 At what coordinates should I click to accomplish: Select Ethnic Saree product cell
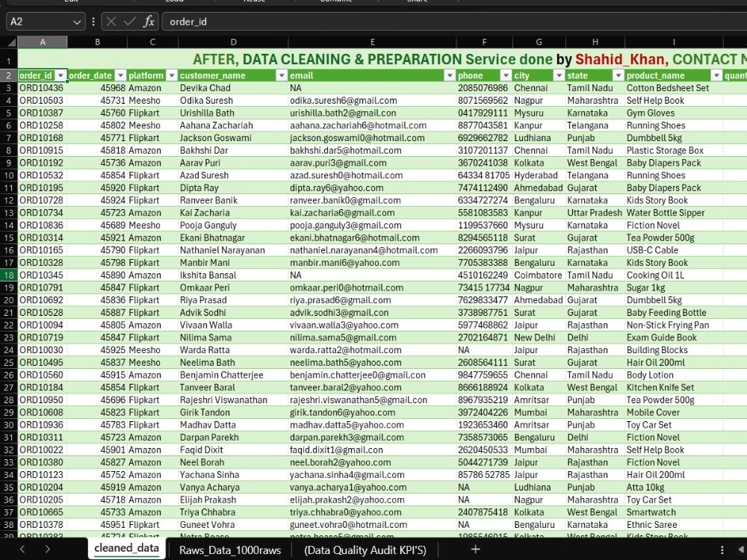[674, 524]
